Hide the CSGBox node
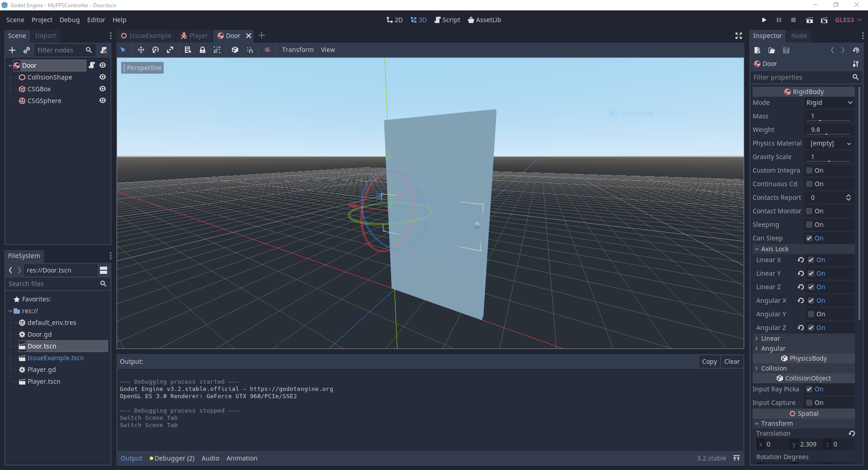 (103, 89)
